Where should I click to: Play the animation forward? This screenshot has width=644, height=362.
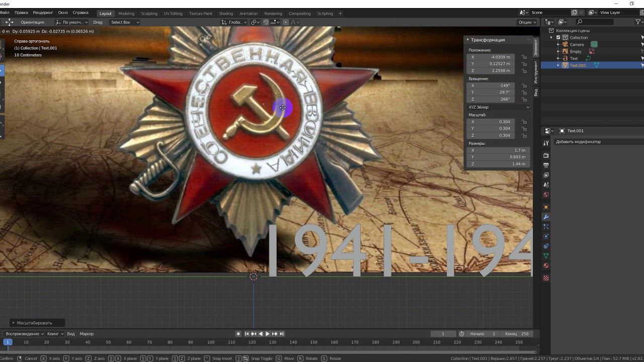coord(267,334)
